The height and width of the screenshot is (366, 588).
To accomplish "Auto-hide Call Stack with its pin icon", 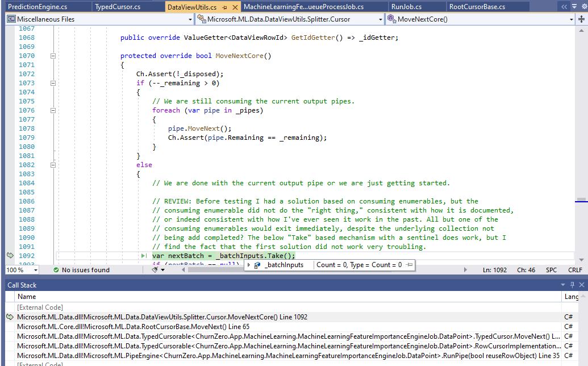I will coord(572,285).
